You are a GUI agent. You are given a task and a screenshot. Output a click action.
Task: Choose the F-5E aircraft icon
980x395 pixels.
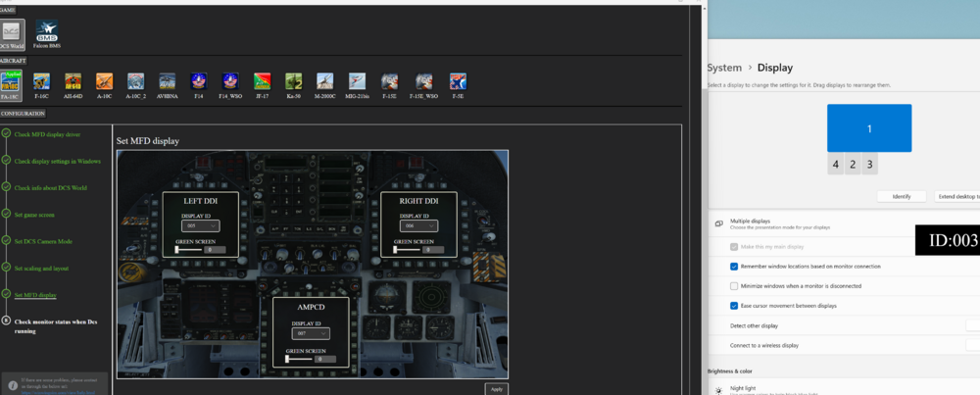click(x=458, y=85)
